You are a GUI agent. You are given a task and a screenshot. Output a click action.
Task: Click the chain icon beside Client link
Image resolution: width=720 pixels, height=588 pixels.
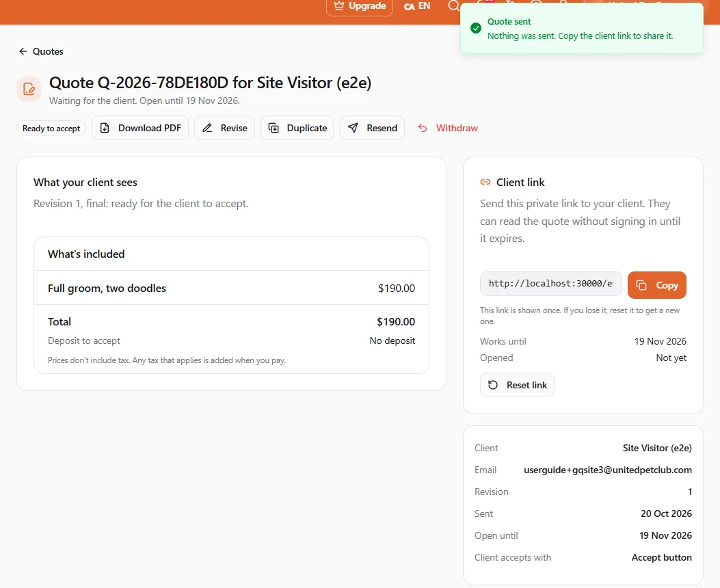pyautogui.click(x=485, y=183)
